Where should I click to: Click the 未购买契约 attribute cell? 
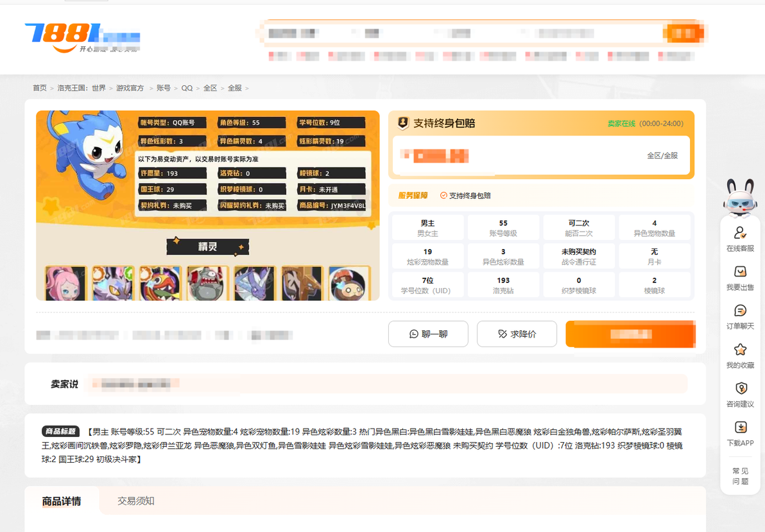coord(579,256)
